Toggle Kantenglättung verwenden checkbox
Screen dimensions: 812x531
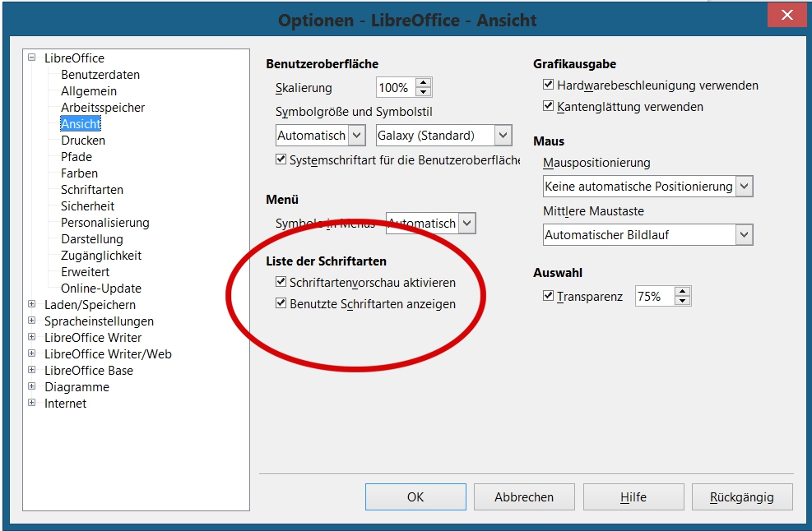pos(549,106)
